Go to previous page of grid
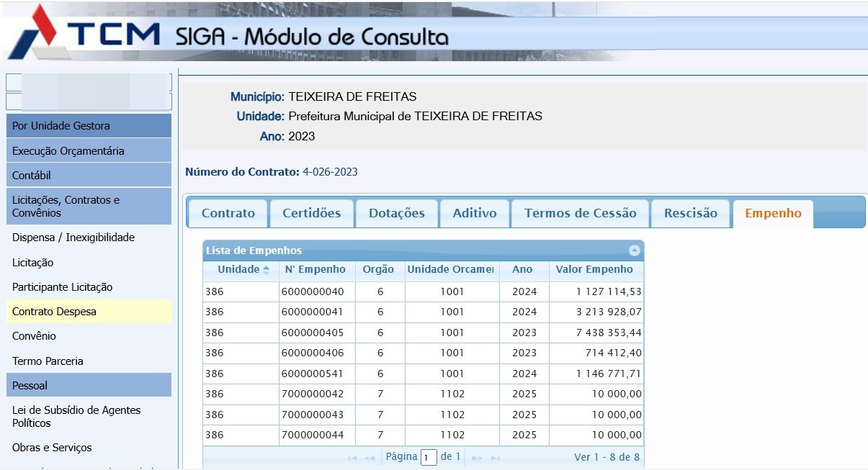The width and height of the screenshot is (868, 470). tap(370, 458)
